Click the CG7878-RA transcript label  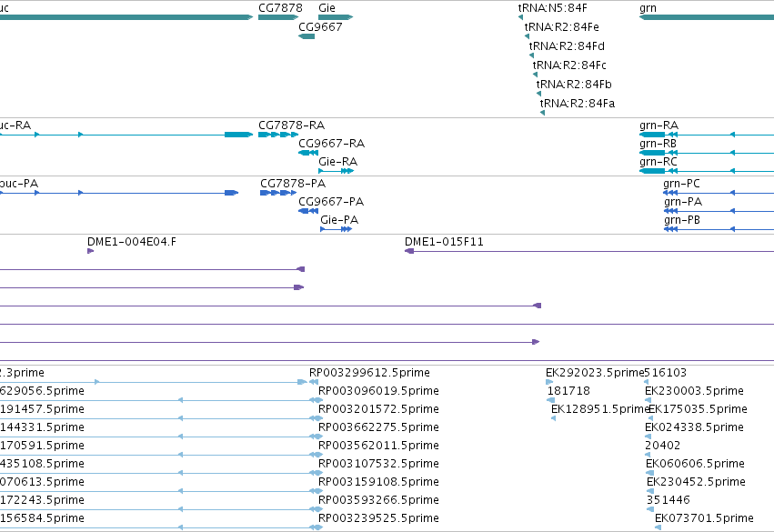click(291, 125)
